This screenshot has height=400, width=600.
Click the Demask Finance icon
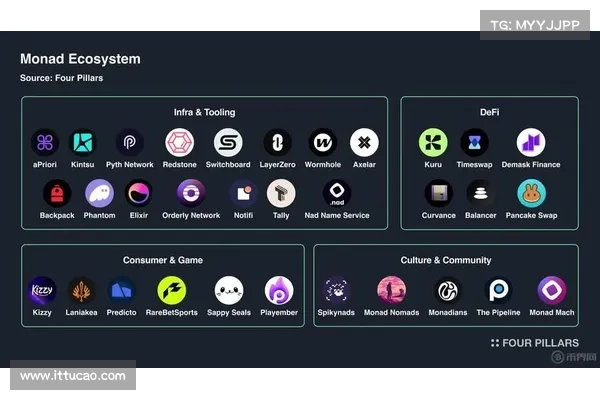click(x=531, y=143)
